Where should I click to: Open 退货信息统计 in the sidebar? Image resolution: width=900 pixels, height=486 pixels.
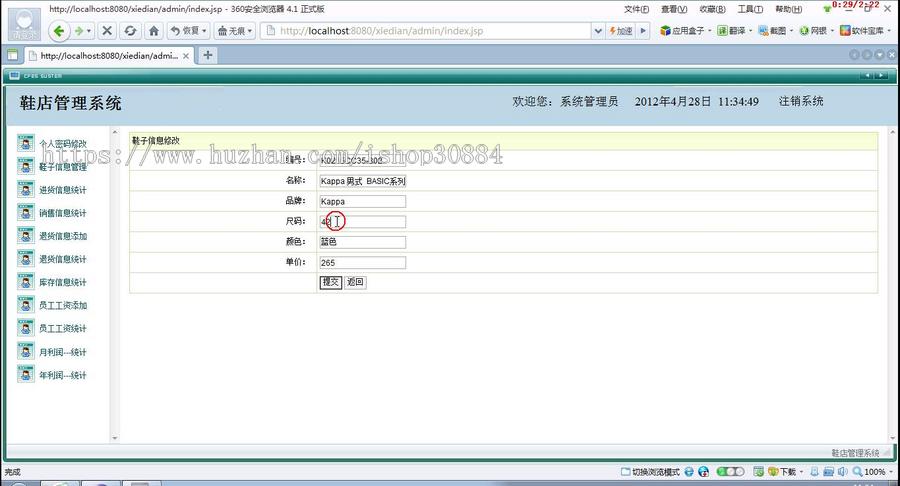click(63, 259)
